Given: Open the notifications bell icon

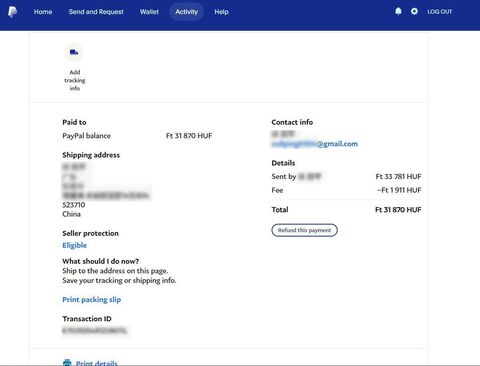Looking at the screenshot, I should [x=398, y=11].
